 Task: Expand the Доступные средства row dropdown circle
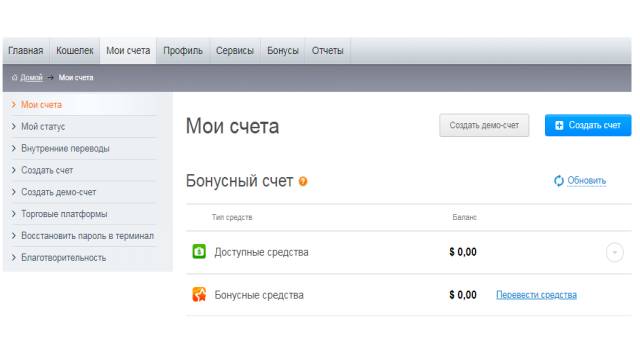pyautogui.click(x=614, y=252)
